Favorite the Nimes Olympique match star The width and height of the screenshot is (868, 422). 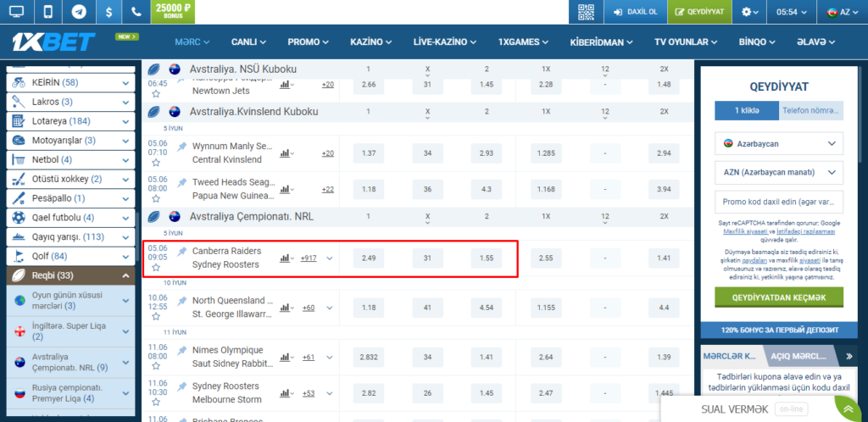[x=156, y=367]
